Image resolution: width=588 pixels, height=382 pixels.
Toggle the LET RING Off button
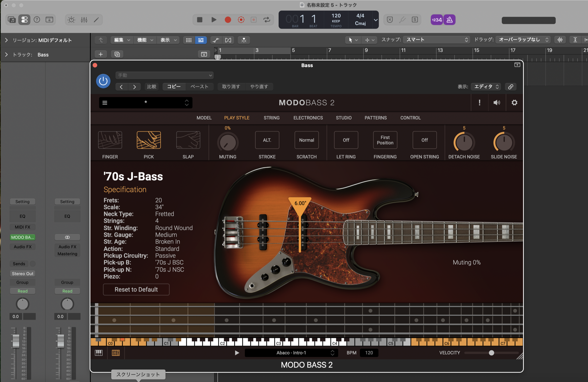tap(346, 140)
